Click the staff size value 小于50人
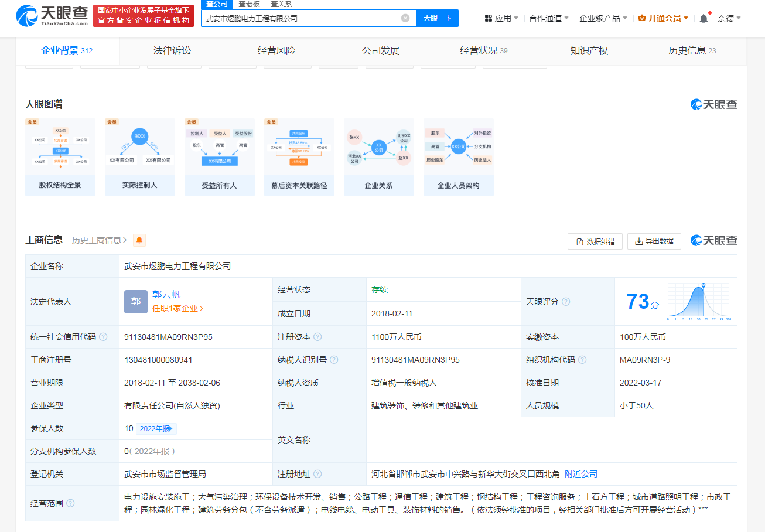 [636, 405]
